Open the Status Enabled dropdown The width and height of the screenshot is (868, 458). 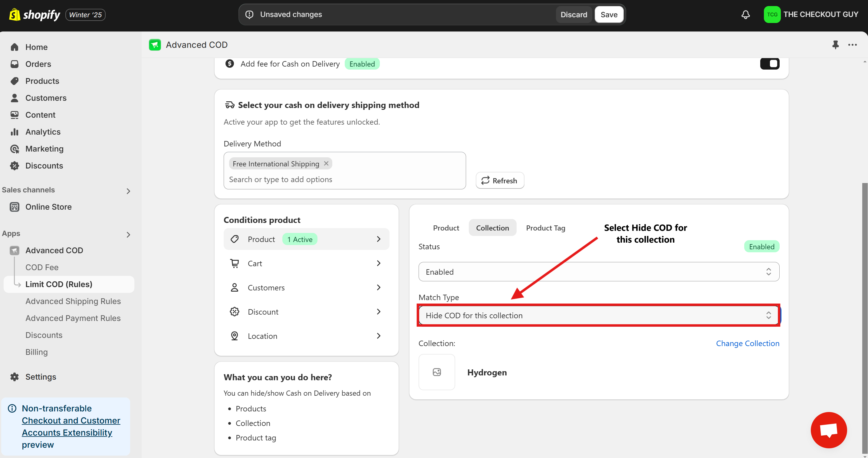click(599, 272)
